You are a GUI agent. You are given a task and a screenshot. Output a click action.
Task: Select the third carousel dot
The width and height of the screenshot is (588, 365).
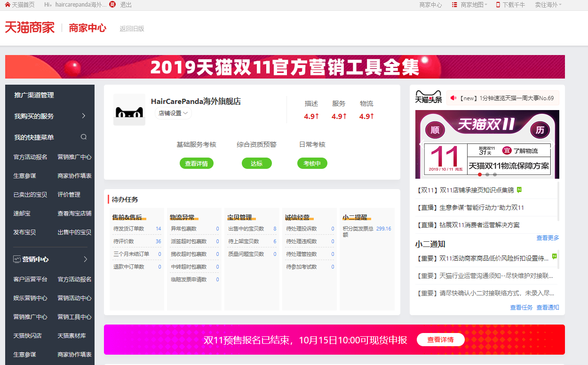495,175
